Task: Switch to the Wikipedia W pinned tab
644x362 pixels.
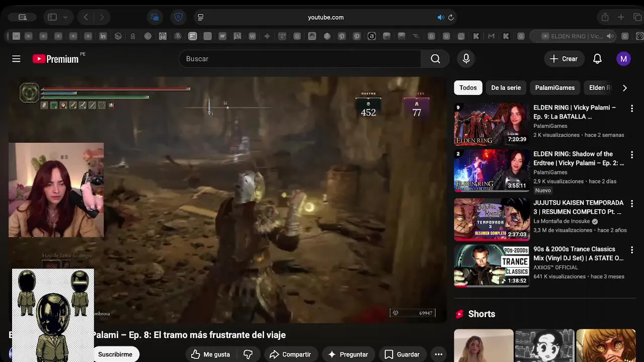Action: coord(252,36)
